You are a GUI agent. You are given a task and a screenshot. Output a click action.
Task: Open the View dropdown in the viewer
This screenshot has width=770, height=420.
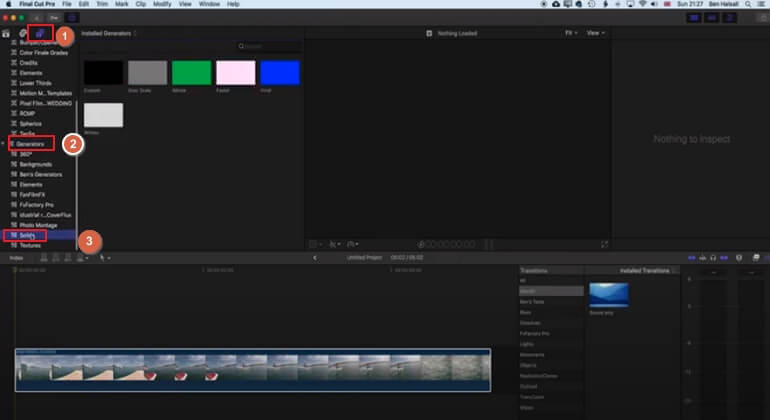[x=596, y=33]
